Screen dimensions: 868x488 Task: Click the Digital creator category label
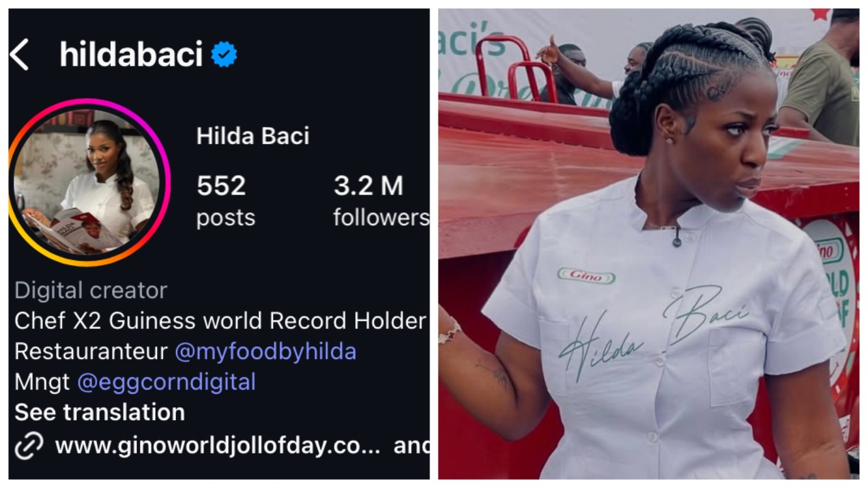tap(90, 290)
